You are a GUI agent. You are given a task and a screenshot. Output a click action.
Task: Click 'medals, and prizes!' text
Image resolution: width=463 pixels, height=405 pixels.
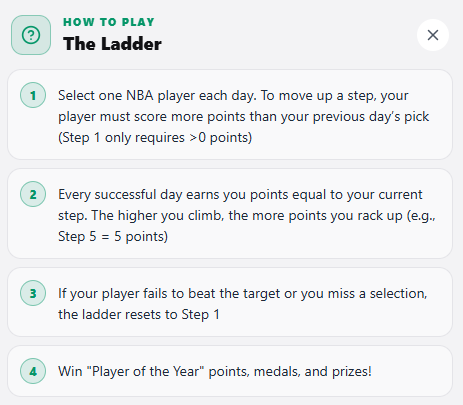pos(313,371)
